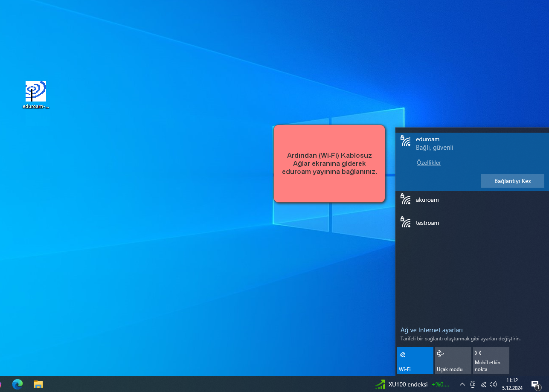Click the Bağlantıyı Kes disconnect button

[512, 181]
